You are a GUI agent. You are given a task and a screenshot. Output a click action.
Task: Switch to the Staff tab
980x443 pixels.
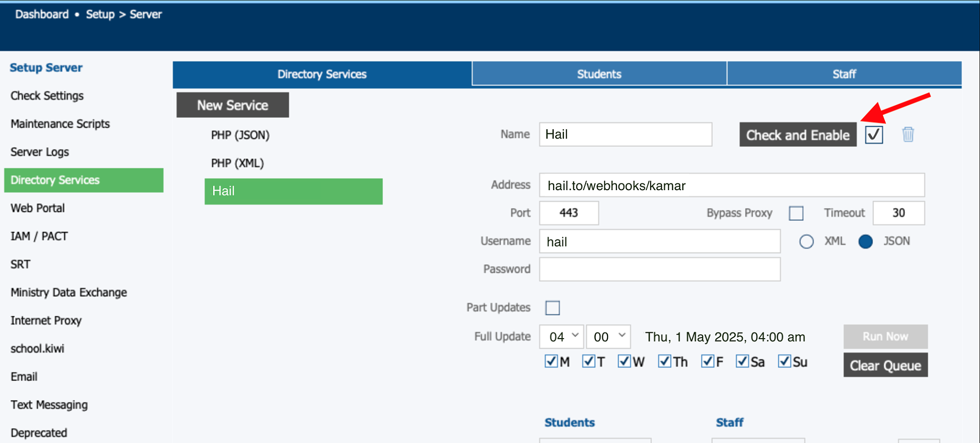pyautogui.click(x=844, y=74)
